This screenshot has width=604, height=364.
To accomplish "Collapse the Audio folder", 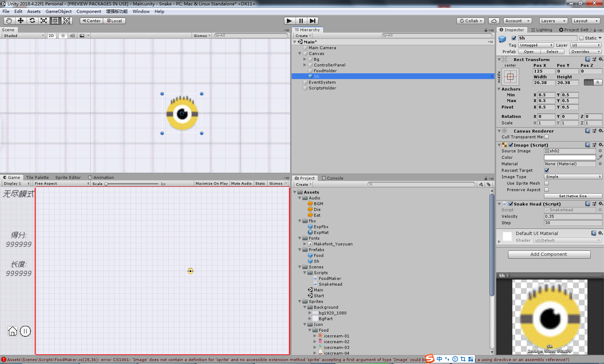I will pos(300,198).
